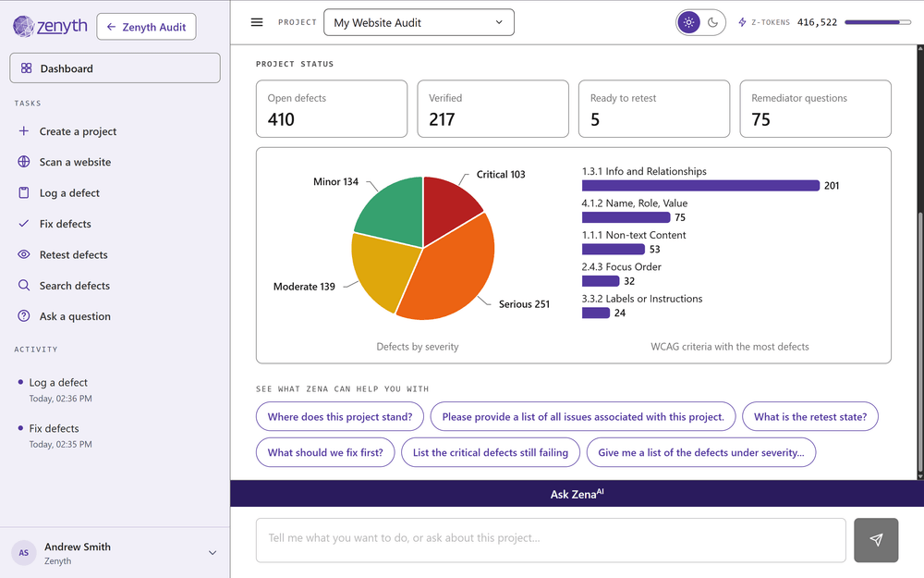Select Scan a website task
The height and width of the screenshot is (578, 924).
pyautogui.click(x=75, y=162)
